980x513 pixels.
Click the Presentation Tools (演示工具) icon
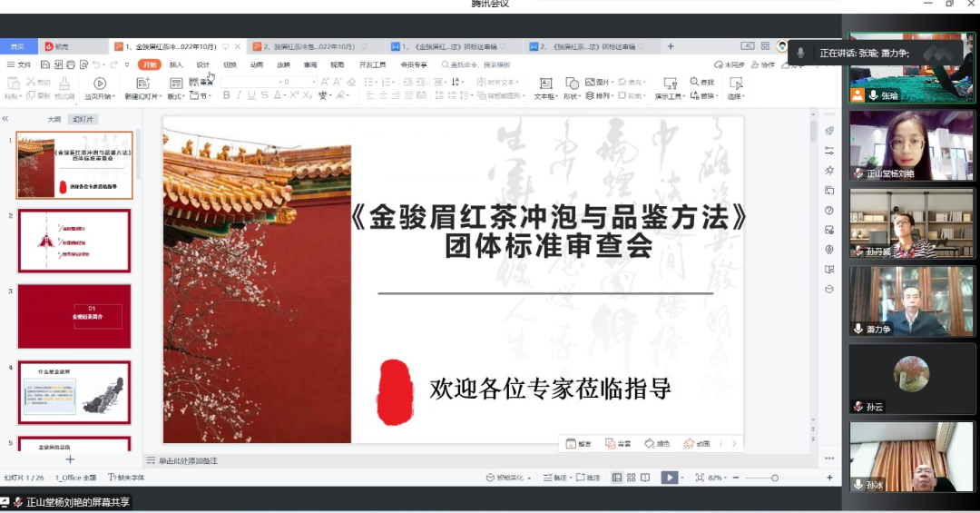pos(670,84)
